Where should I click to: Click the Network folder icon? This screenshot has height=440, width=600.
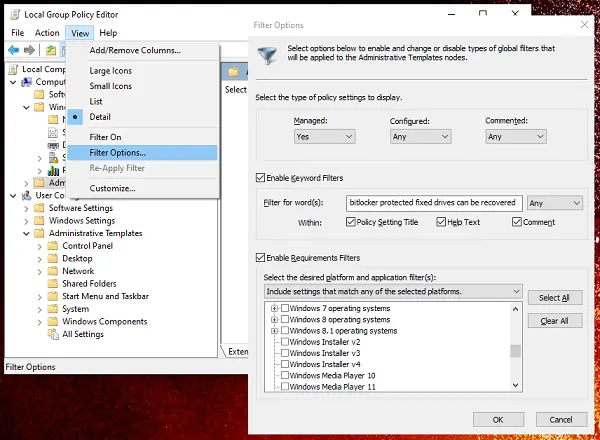(x=53, y=271)
